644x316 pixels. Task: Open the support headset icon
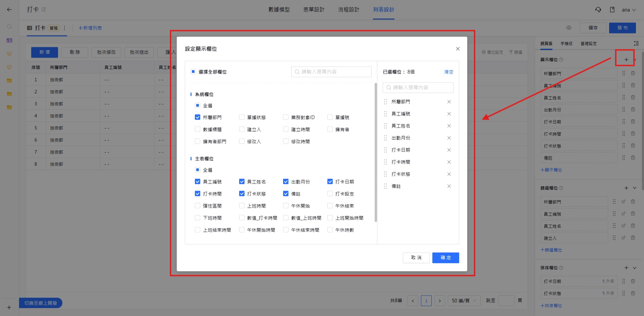pos(598,10)
